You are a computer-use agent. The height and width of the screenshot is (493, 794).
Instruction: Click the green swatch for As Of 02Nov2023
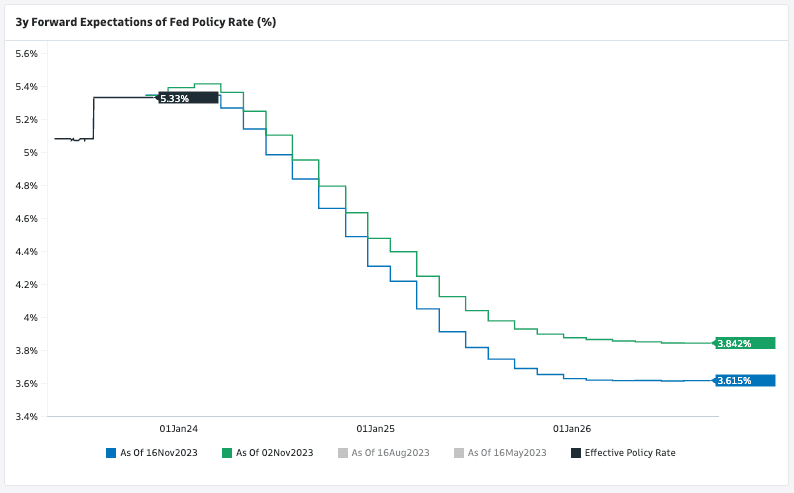227,453
